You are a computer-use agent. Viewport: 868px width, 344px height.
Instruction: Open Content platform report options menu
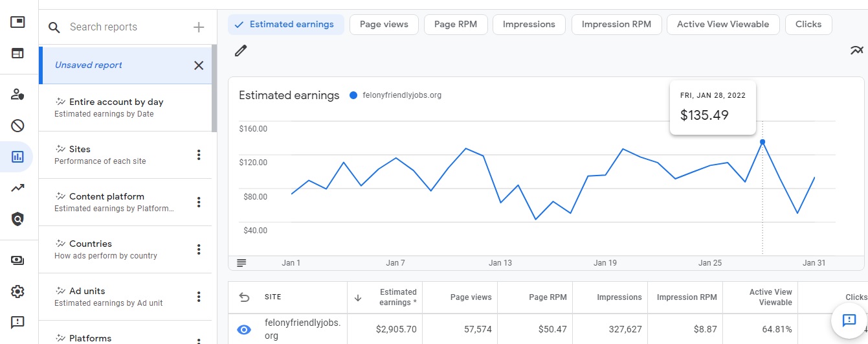click(x=199, y=202)
